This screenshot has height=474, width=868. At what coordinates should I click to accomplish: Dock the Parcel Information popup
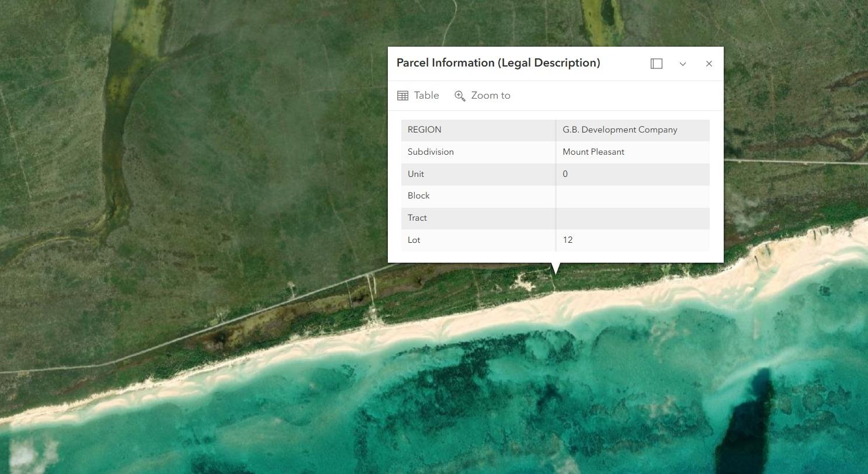(x=656, y=64)
